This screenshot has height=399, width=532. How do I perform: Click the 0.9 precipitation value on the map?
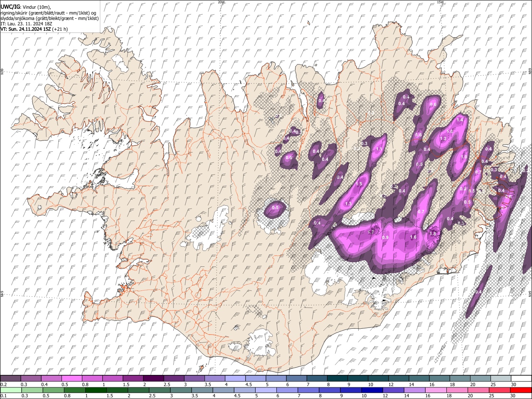(385, 237)
